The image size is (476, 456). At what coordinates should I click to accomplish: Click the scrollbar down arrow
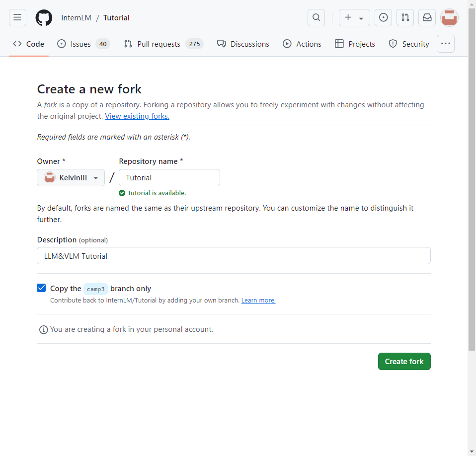(472, 452)
